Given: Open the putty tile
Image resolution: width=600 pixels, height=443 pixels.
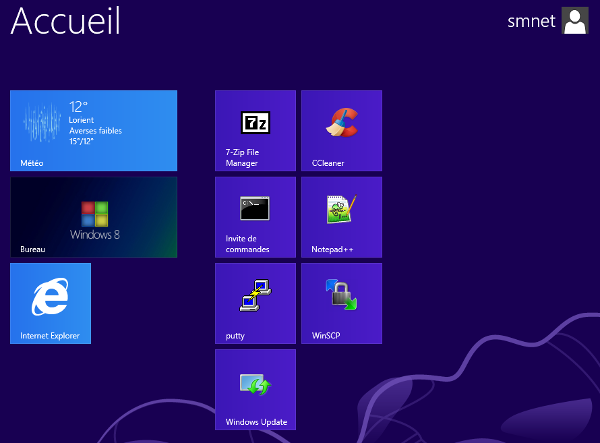Looking at the screenshot, I should (255, 303).
